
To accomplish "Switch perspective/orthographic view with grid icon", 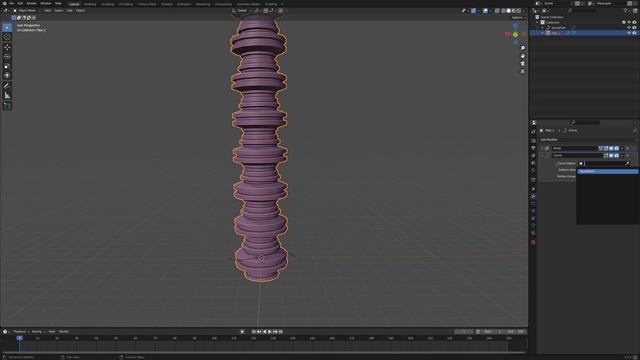I will pos(522,71).
